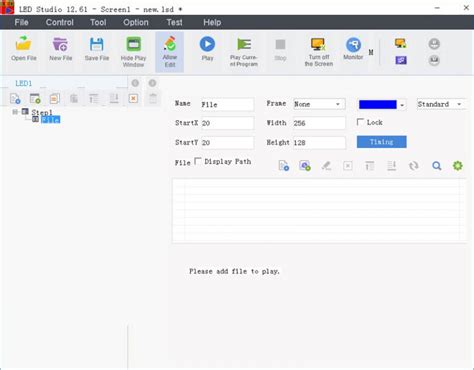Viewport: 474px width, 370px height.
Task: Enable the Display Path checkbox
Action: 198,161
